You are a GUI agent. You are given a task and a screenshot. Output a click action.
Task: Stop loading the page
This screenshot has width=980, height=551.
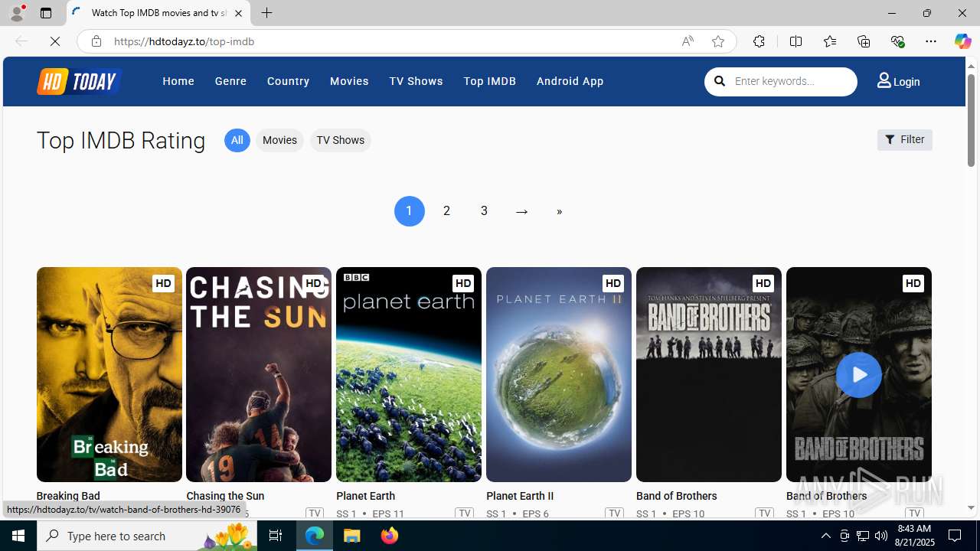click(x=55, y=41)
